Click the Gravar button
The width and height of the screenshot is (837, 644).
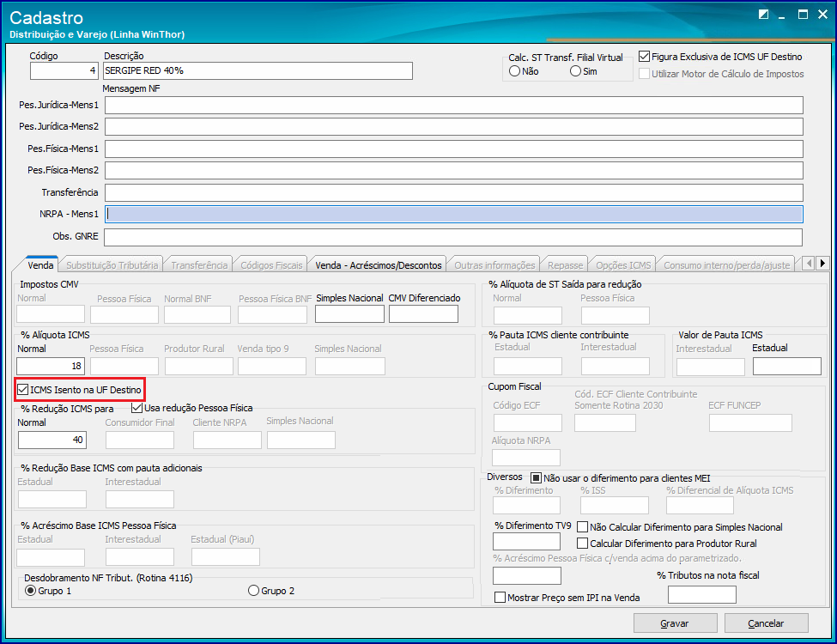click(675, 623)
